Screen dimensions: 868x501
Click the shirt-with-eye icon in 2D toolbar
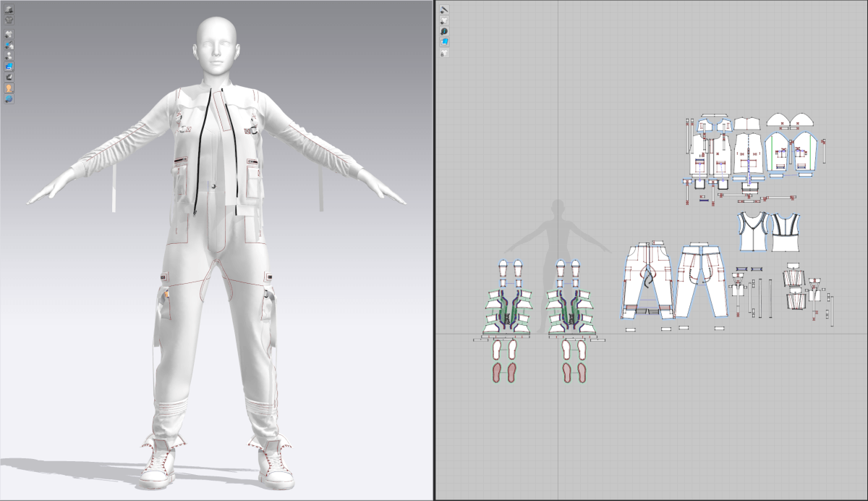[x=443, y=20]
